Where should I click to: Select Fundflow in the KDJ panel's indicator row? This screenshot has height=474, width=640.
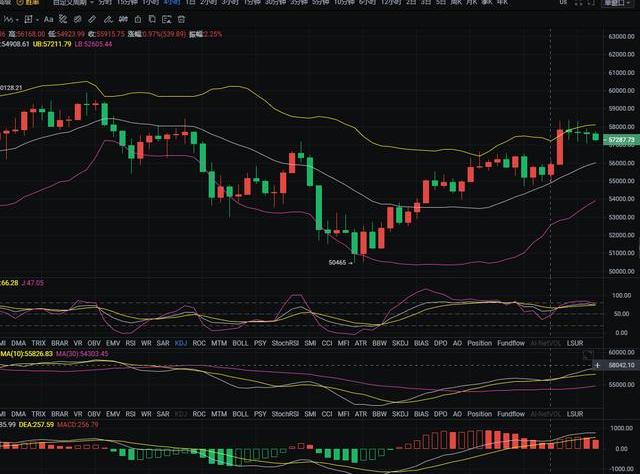pos(511,342)
